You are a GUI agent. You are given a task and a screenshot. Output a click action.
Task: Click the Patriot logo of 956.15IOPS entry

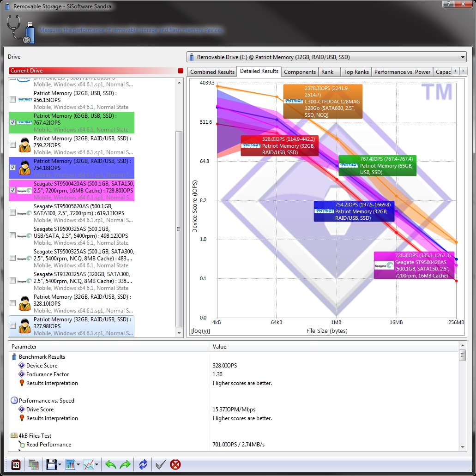24,100
